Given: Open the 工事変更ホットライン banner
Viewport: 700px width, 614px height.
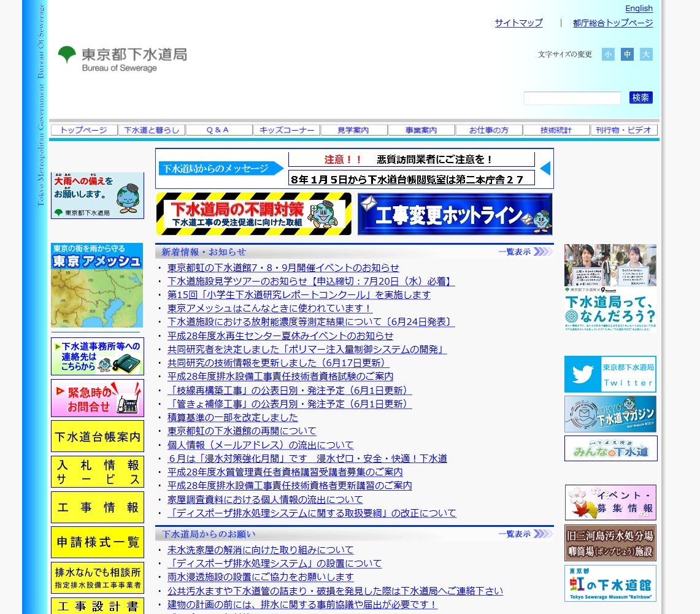Looking at the screenshot, I should [x=455, y=213].
